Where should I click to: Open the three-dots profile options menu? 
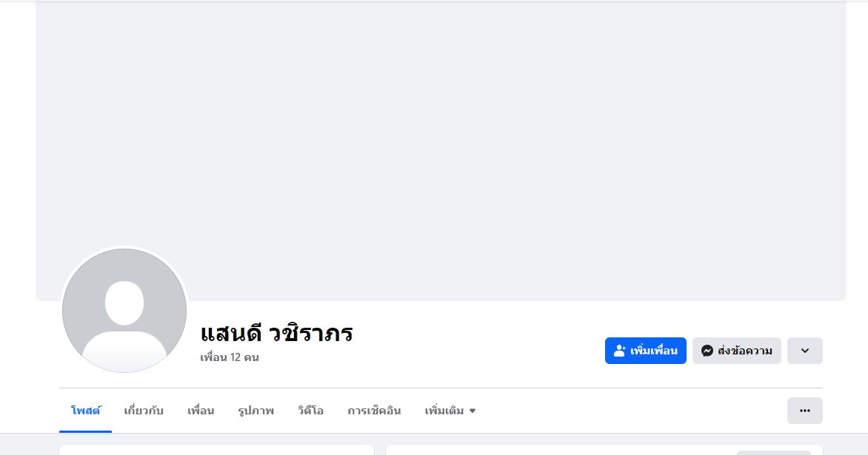(804, 411)
